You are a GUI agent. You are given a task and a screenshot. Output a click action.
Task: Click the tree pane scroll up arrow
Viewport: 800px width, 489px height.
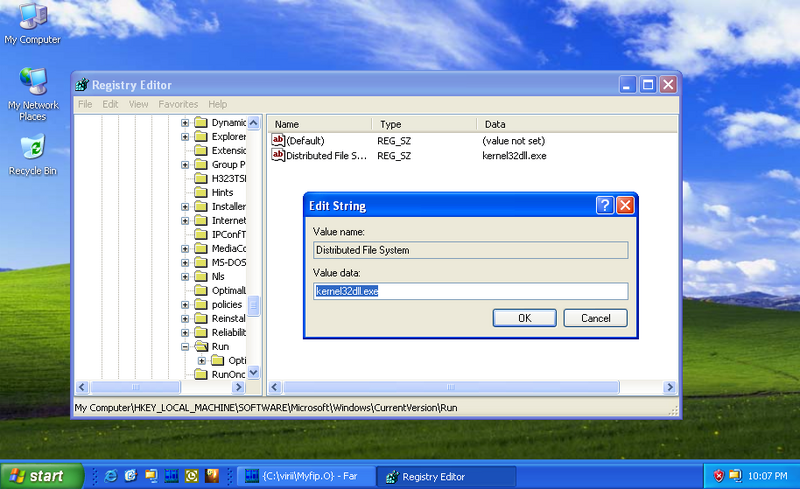pos(254,123)
